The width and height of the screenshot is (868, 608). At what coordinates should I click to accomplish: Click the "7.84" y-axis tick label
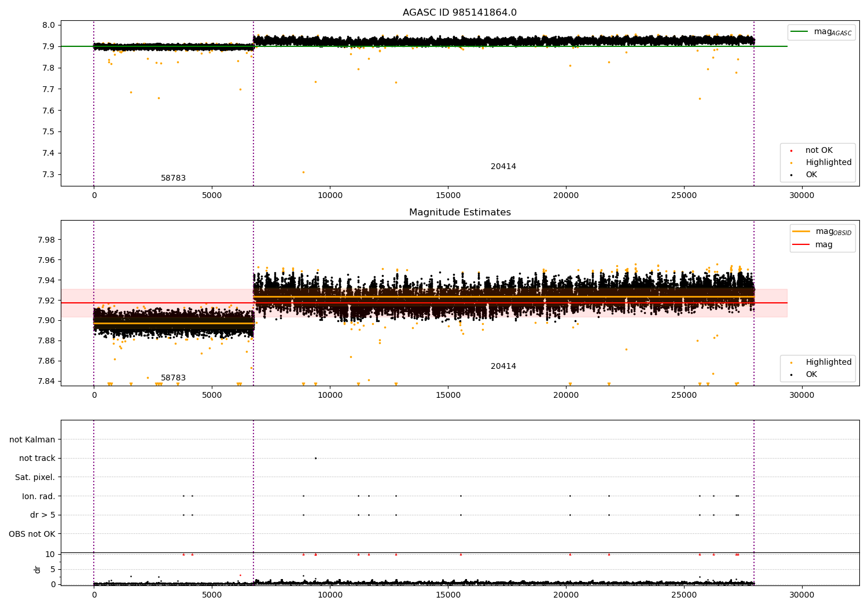[47, 382]
